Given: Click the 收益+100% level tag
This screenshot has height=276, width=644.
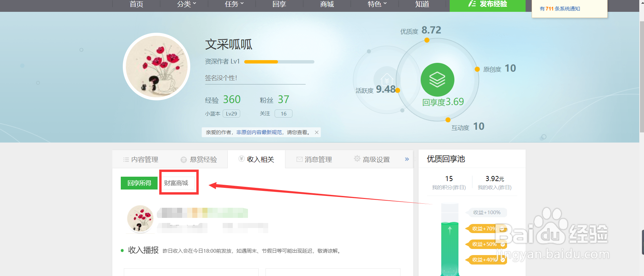Looking at the screenshot, I should [486, 212].
